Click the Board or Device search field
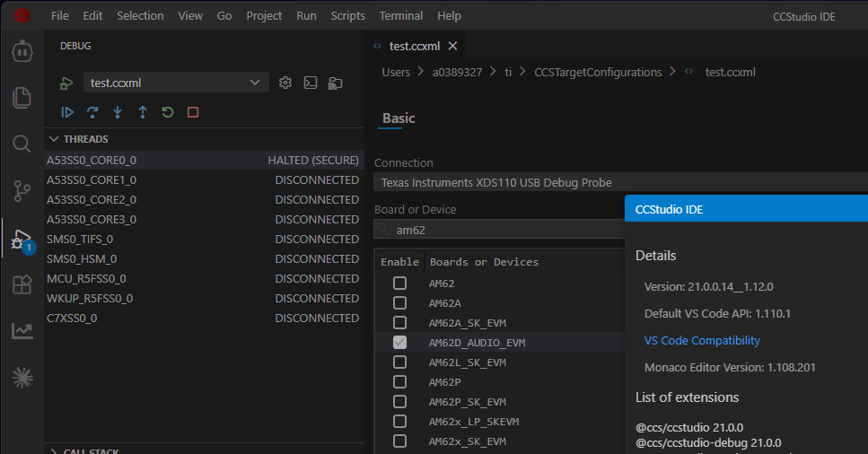868x454 pixels. 499,229
